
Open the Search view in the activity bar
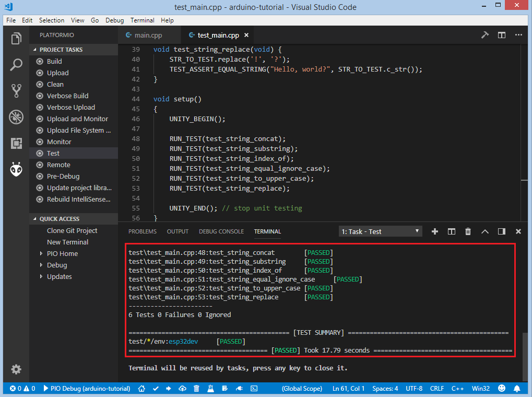click(16, 65)
